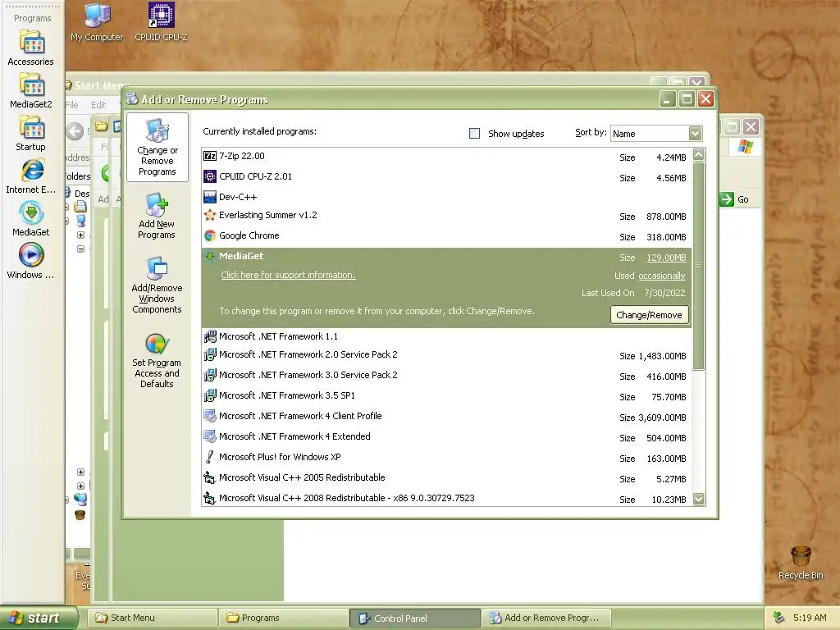This screenshot has width=840, height=630.
Task: Select Visual C++ 2008 Redistributable icon
Action: pyautogui.click(x=210, y=498)
